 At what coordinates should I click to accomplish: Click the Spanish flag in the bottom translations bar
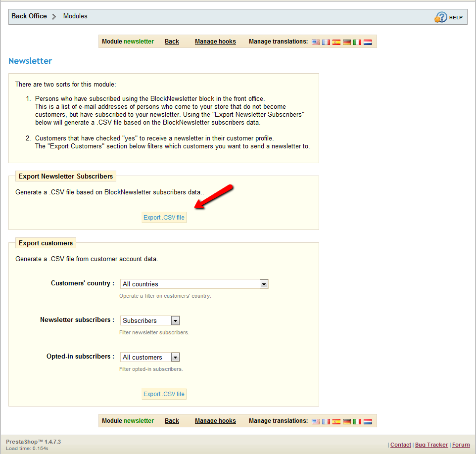[x=336, y=421]
